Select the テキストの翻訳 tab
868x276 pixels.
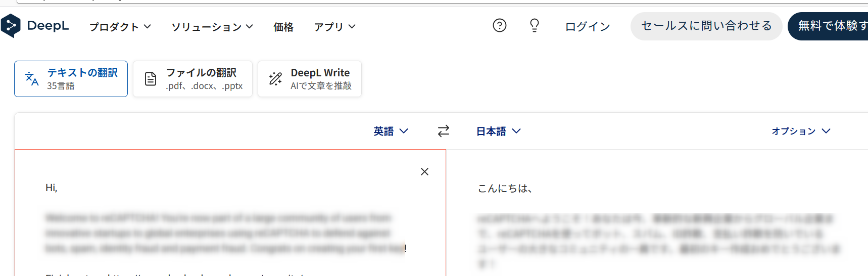[x=71, y=79]
